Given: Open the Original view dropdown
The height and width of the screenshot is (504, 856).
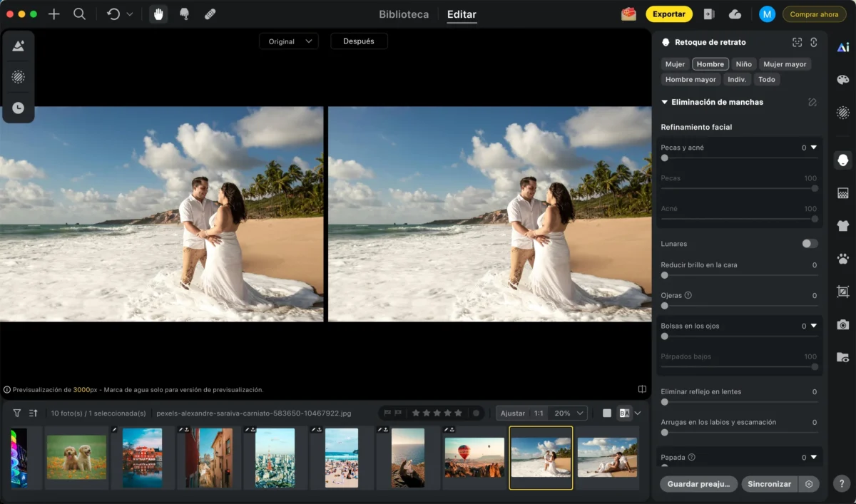Looking at the screenshot, I should pos(289,41).
